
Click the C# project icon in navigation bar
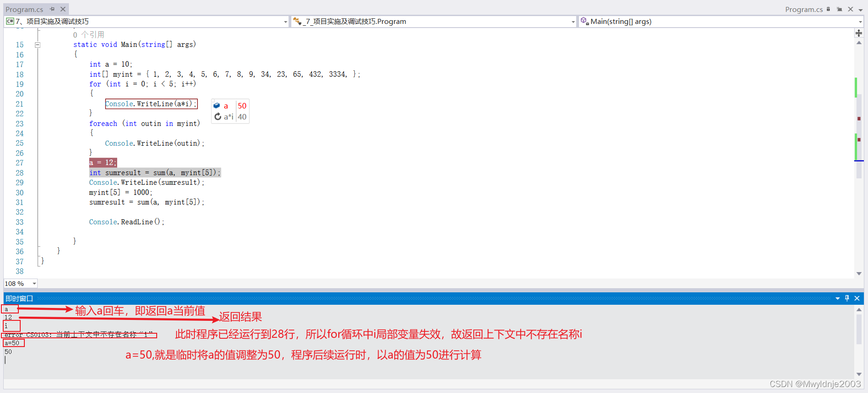pyautogui.click(x=10, y=21)
